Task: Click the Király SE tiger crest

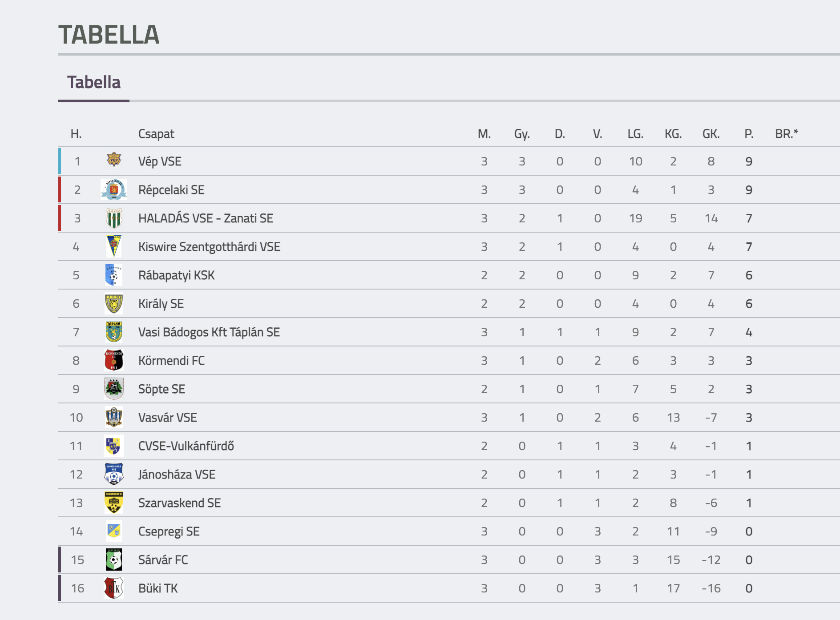Action: point(114,303)
